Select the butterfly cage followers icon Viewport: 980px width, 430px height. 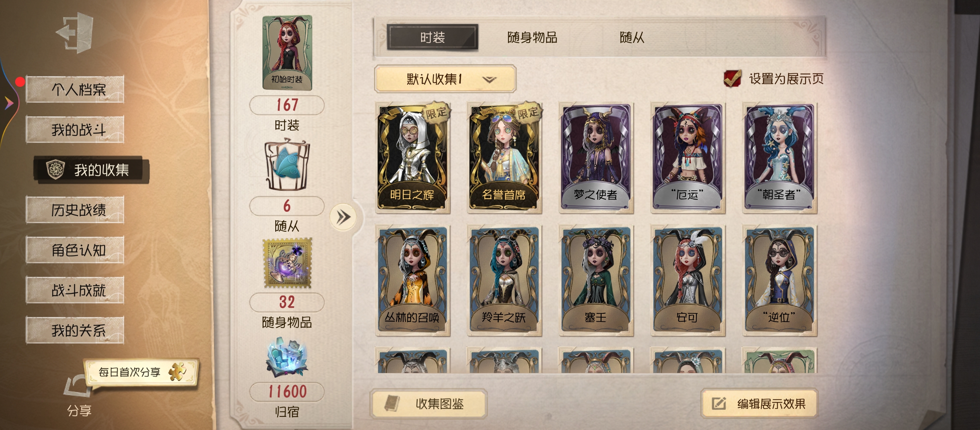coord(287,165)
